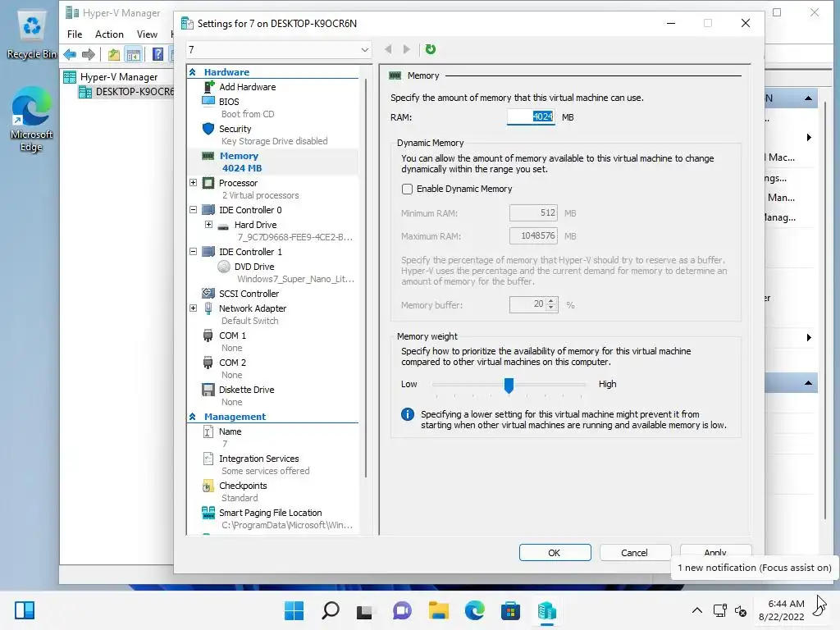Click the DVD Drive disc icon
The image size is (840, 630).
223,267
